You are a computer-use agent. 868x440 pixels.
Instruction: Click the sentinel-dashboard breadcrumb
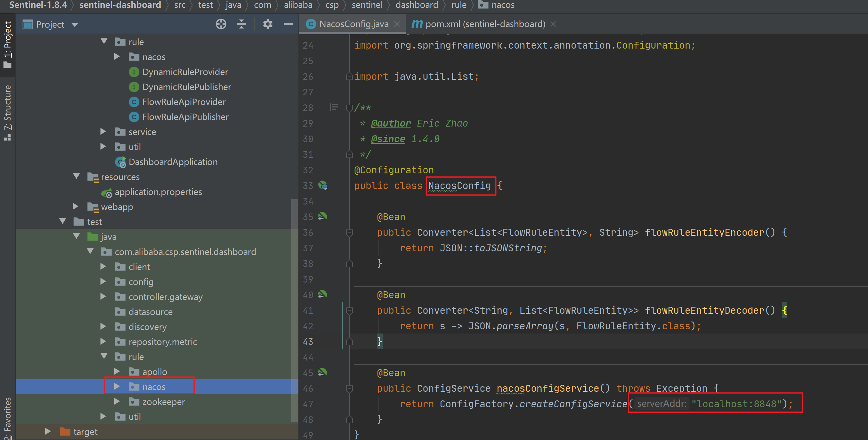click(x=120, y=5)
